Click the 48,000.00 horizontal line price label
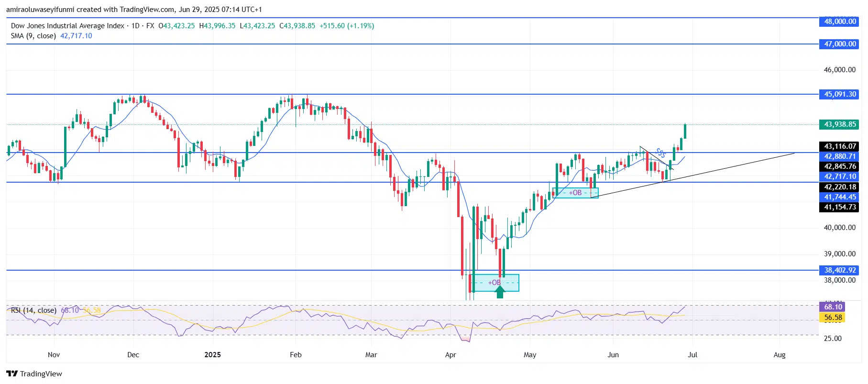This screenshot has height=384, width=868. click(839, 22)
